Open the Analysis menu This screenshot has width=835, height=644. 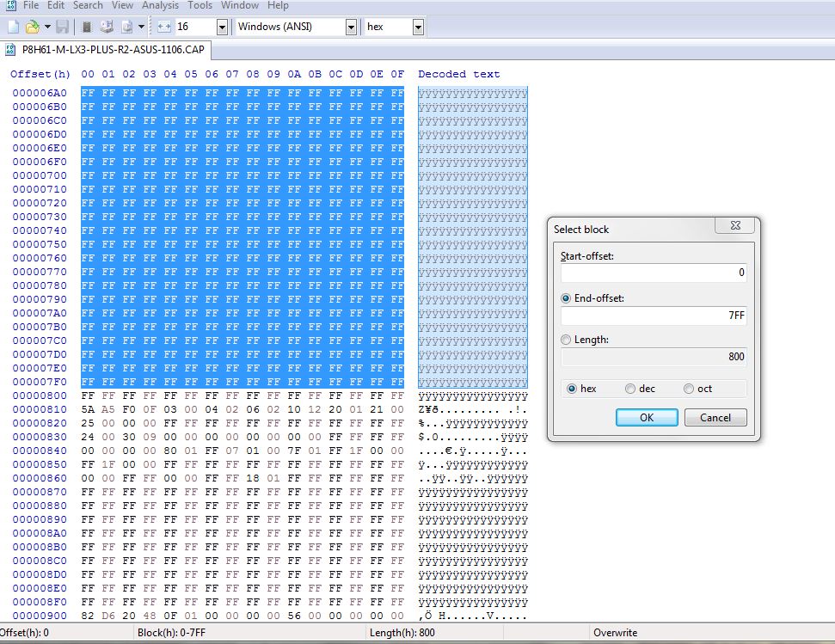pos(160,5)
